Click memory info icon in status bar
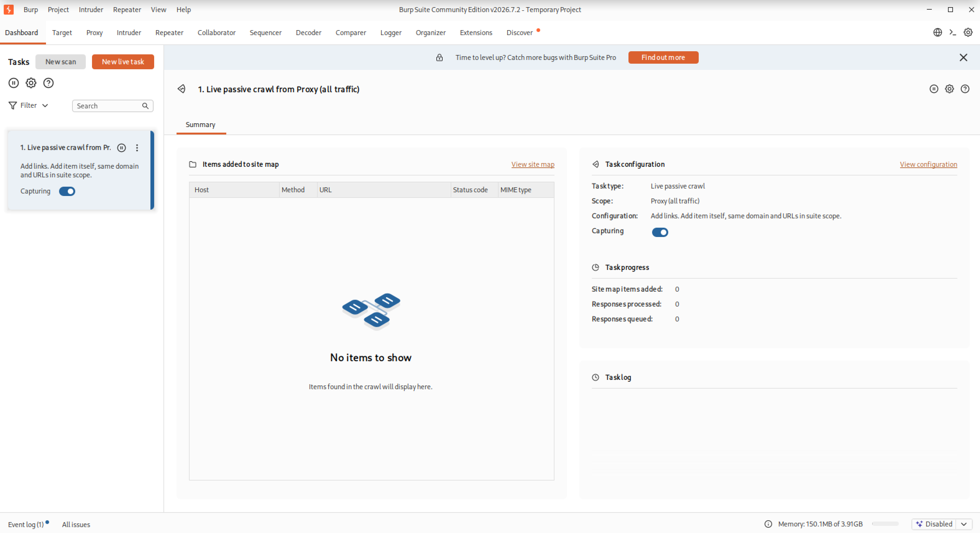 pyautogui.click(x=768, y=524)
